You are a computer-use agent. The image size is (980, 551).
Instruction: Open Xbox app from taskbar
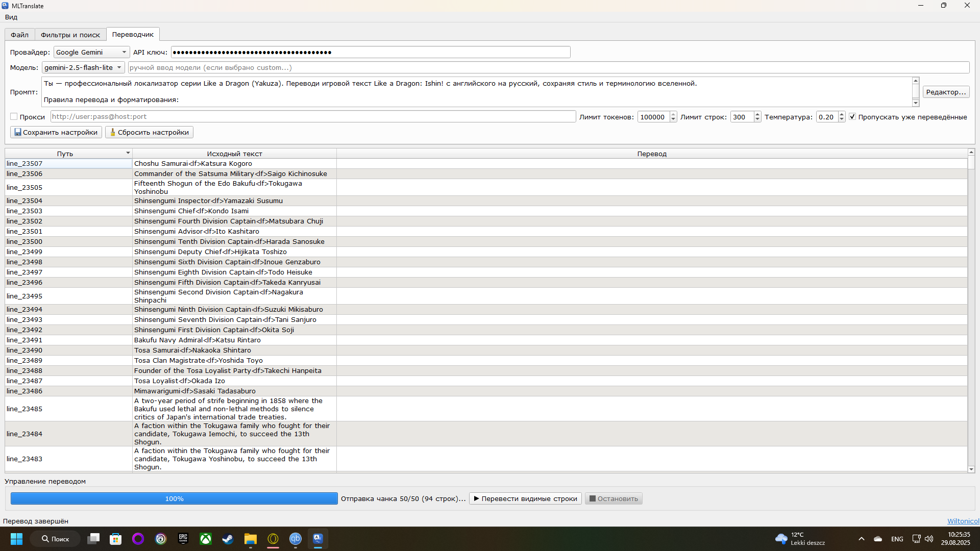tap(206, 539)
